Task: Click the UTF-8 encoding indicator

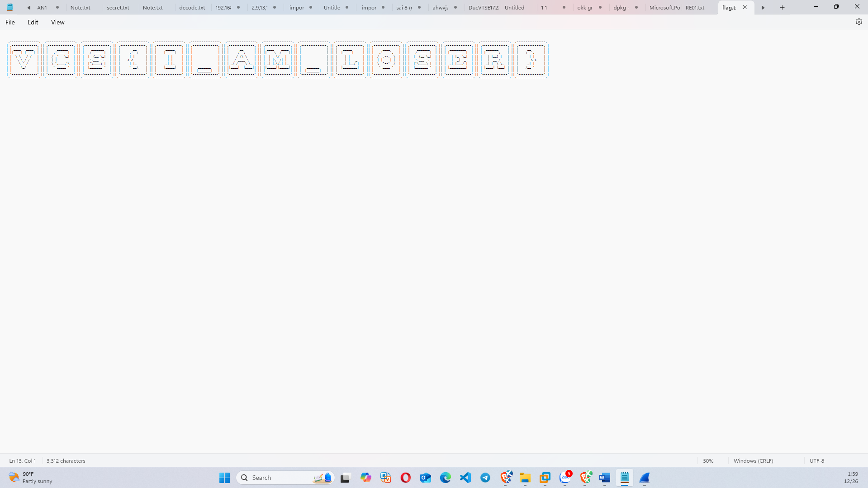Action: point(817,460)
